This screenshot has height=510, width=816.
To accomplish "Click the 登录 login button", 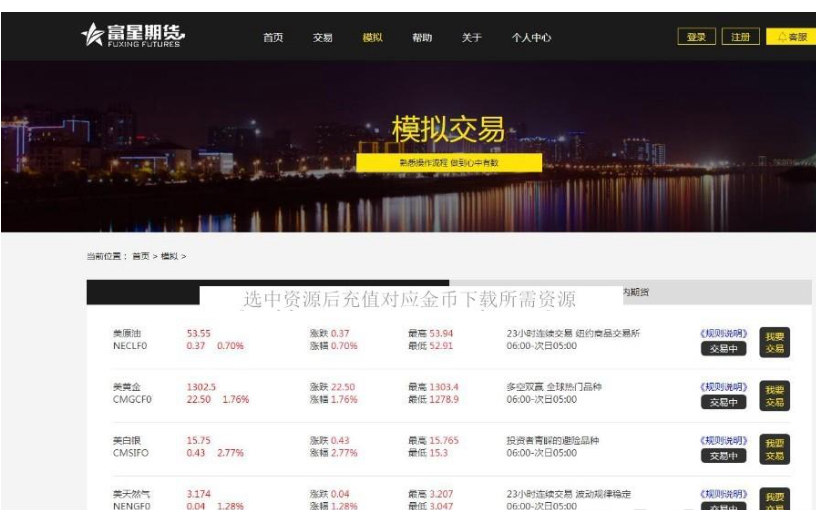I will (x=696, y=36).
